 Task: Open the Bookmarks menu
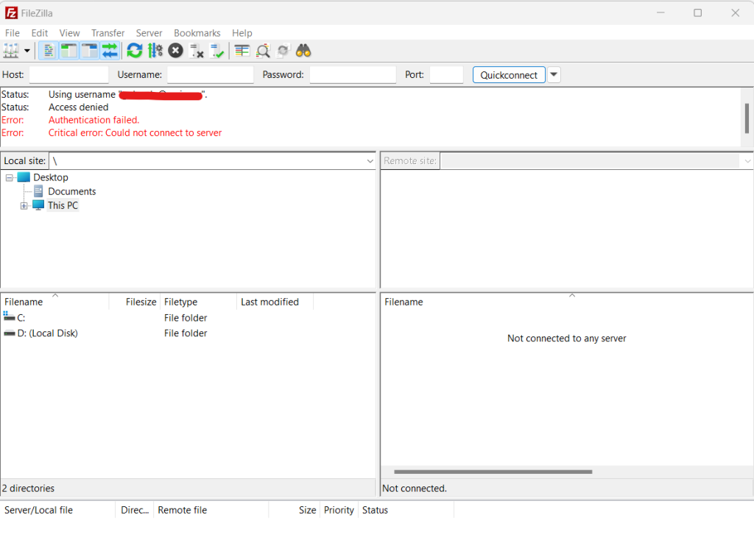coord(197,32)
